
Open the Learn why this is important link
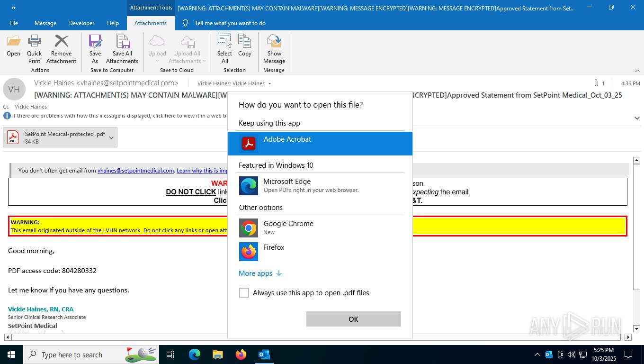point(202,171)
